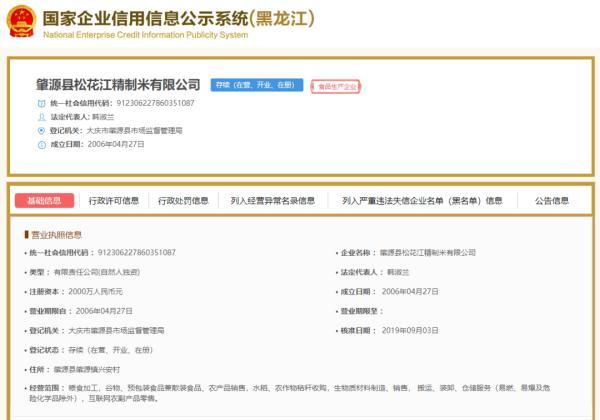The image size is (600, 420).
Task: Click the 核准日期 value 2019年09月03日
Action: 410,330
